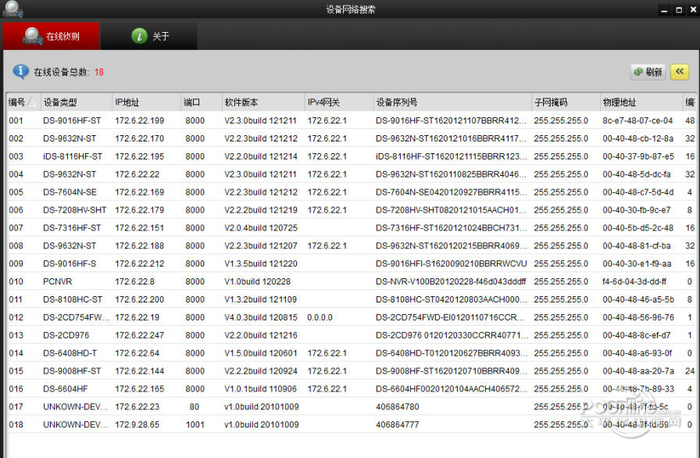Click software version V2.0.4build 120725
The height and width of the screenshot is (458, 700).
[x=261, y=228]
